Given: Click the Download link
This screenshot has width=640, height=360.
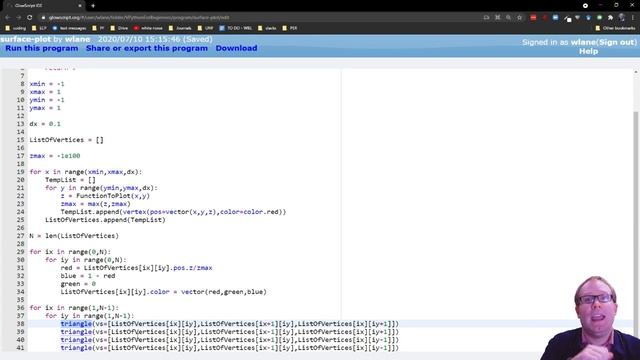Looking at the screenshot, I should [236, 48].
